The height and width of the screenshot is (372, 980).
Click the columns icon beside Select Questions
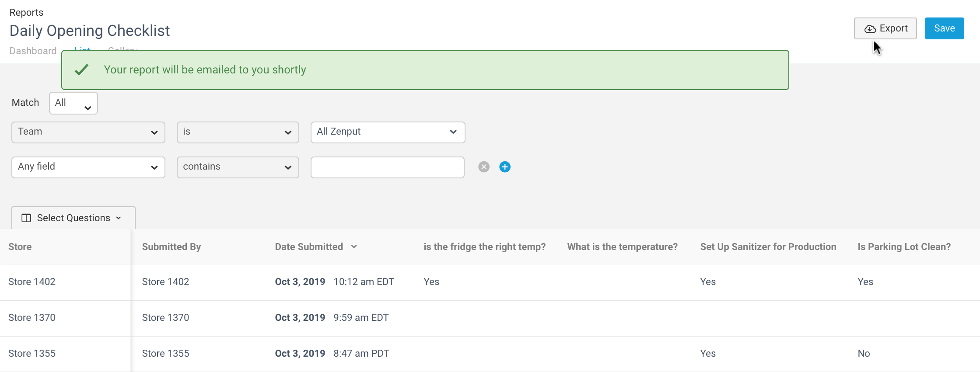click(26, 218)
